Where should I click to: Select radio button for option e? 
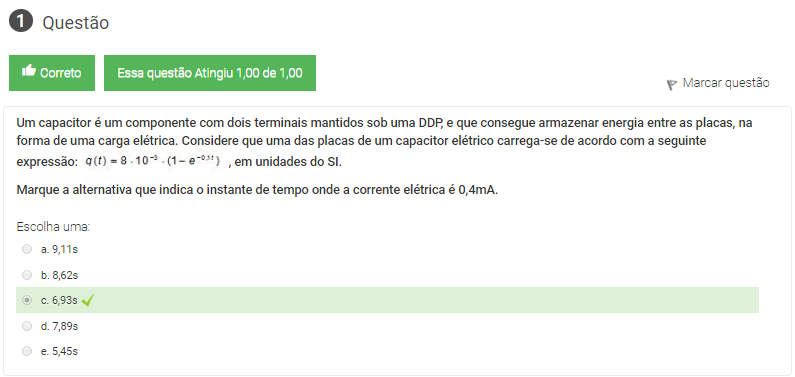click(27, 351)
